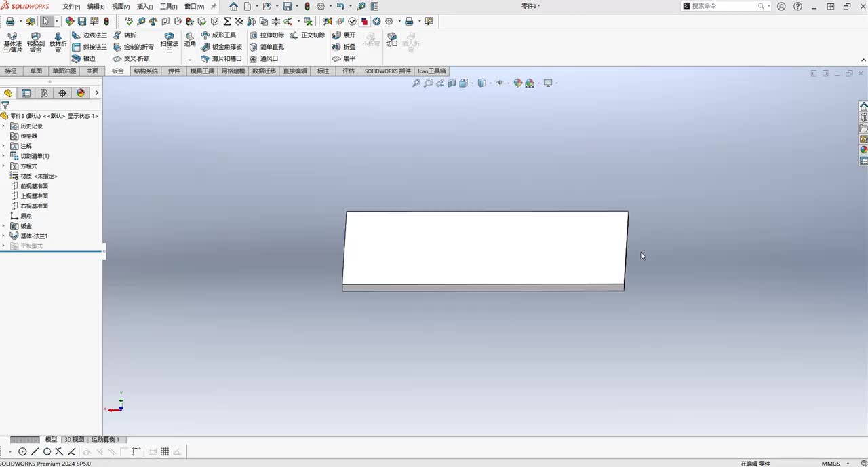
Task: Select the Forming Tool (成形工具) command
Action: point(218,35)
